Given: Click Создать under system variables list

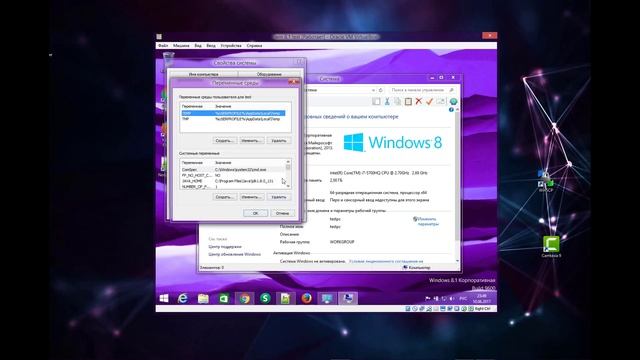Looking at the screenshot, I should coord(224,197).
